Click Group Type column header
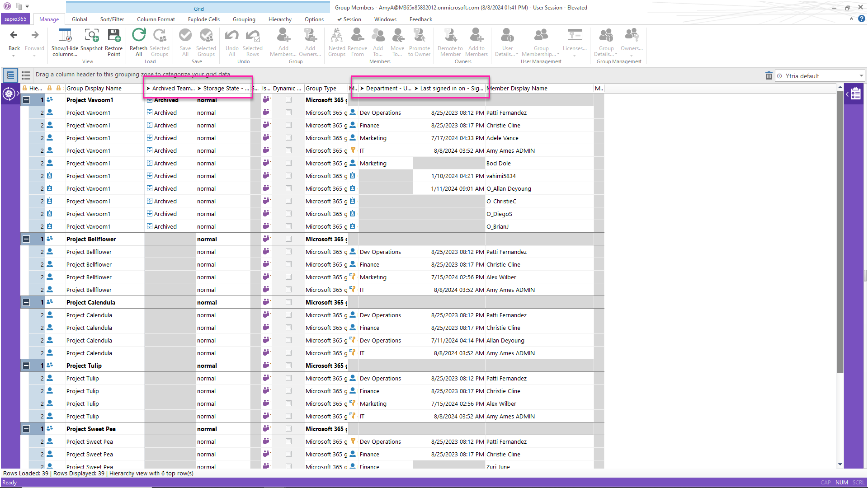 [x=325, y=89]
